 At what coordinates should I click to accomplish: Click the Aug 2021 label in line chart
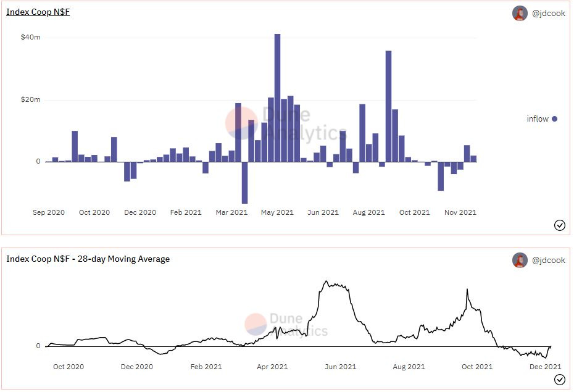(x=409, y=367)
